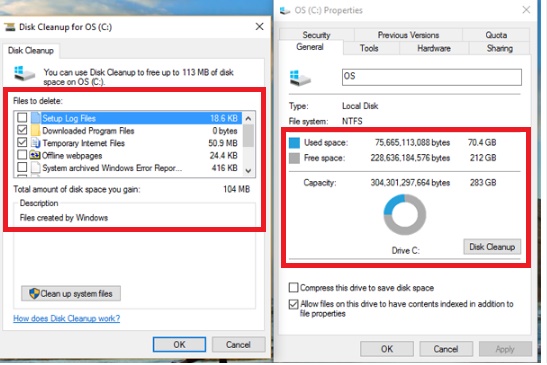Viewport: 547px width, 365px height.
Task: Click the file list scroll up arrow
Action: click(x=248, y=118)
